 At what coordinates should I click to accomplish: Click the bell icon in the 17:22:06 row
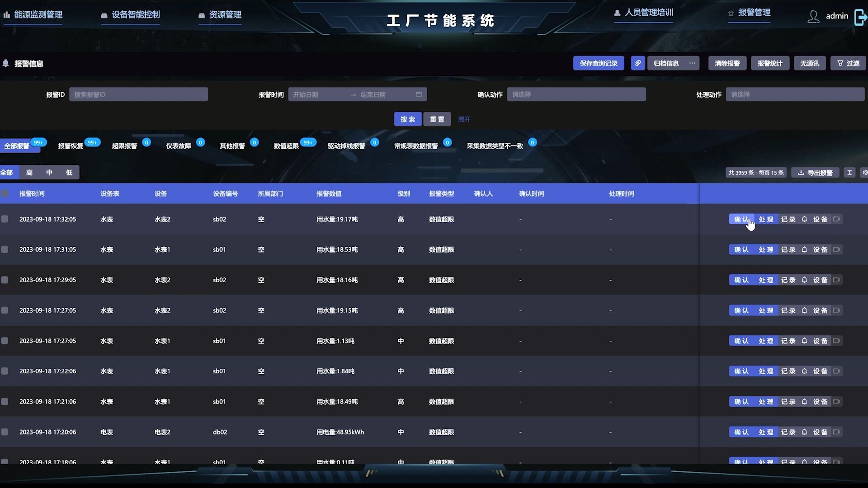click(804, 371)
